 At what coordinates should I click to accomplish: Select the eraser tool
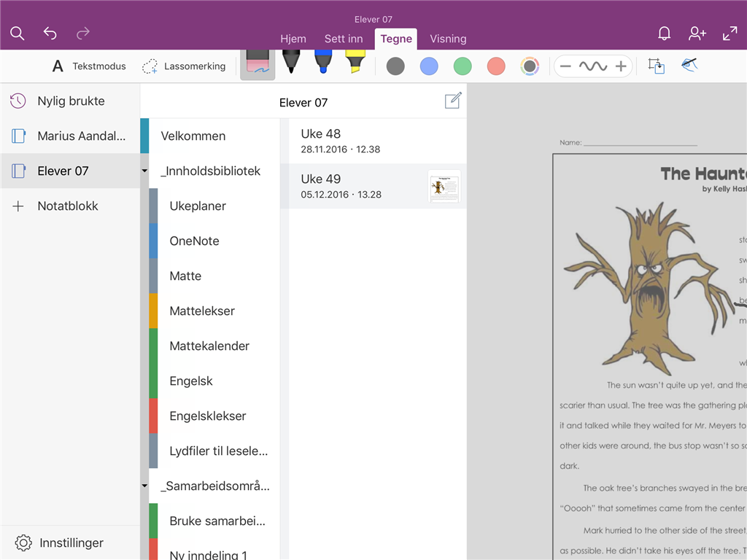point(258,65)
